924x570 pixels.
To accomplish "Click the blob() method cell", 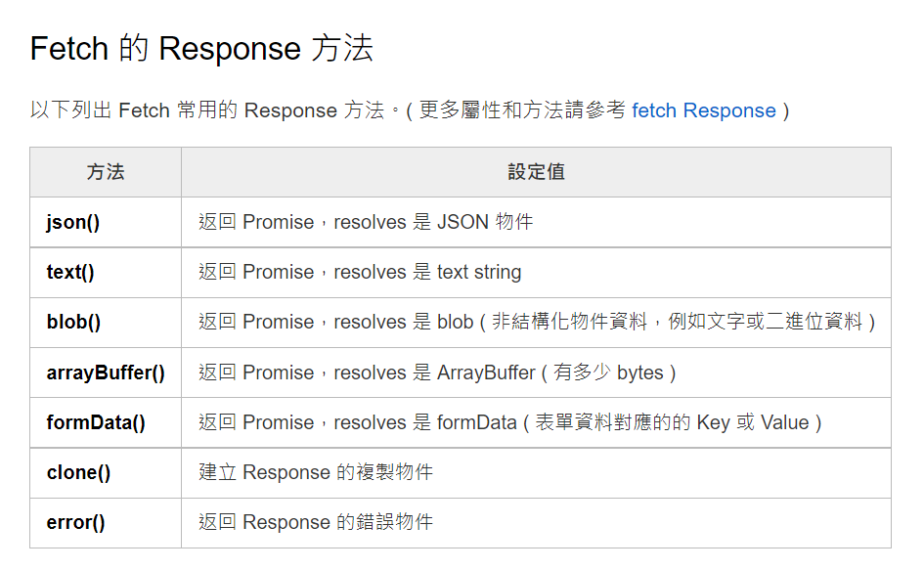I will [106, 323].
